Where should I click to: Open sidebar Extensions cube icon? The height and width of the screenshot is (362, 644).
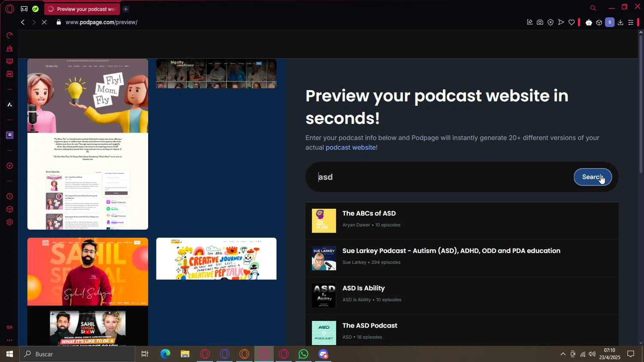9,209
